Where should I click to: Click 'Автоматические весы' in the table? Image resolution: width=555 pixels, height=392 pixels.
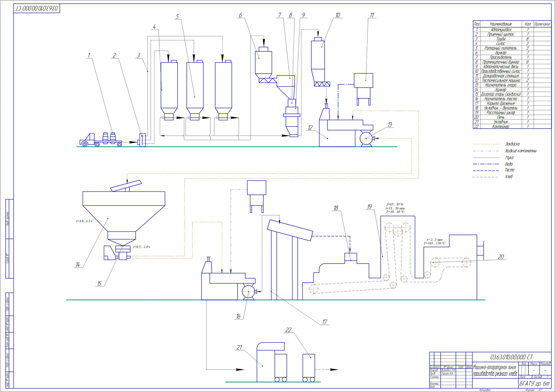pyautogui.click(x=501, y=66)
